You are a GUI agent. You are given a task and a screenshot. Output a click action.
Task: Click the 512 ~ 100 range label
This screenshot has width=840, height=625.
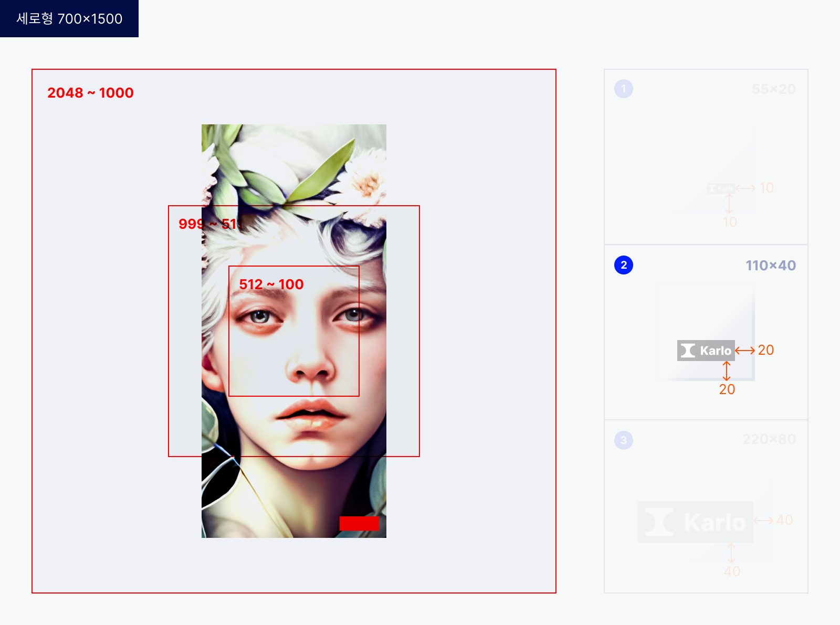[271, 284]
